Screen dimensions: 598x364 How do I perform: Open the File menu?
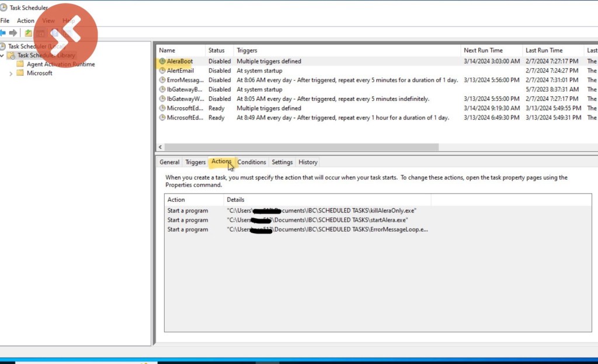click(x=5, y=20)
